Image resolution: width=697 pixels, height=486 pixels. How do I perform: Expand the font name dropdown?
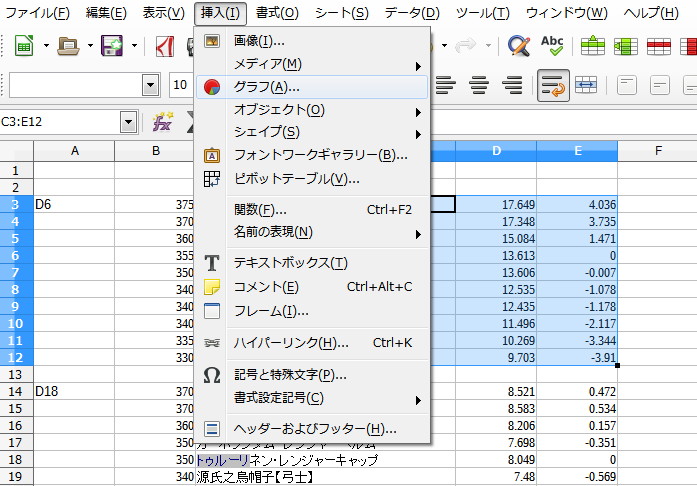pos(150,85)
